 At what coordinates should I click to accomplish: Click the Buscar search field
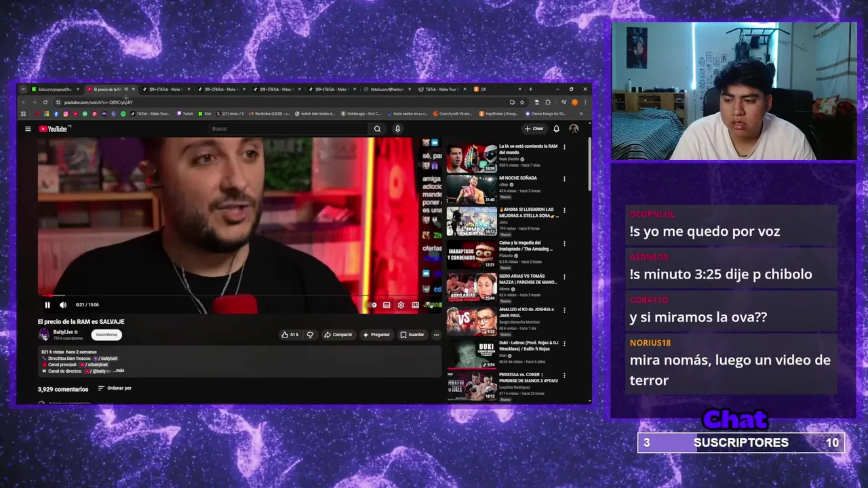(x=288, y=129)
